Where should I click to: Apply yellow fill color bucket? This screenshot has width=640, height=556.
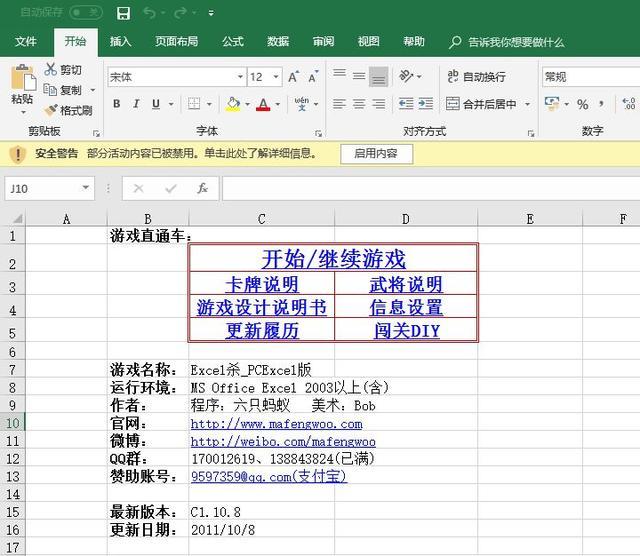pyautogui.click(x=233, y=104)
